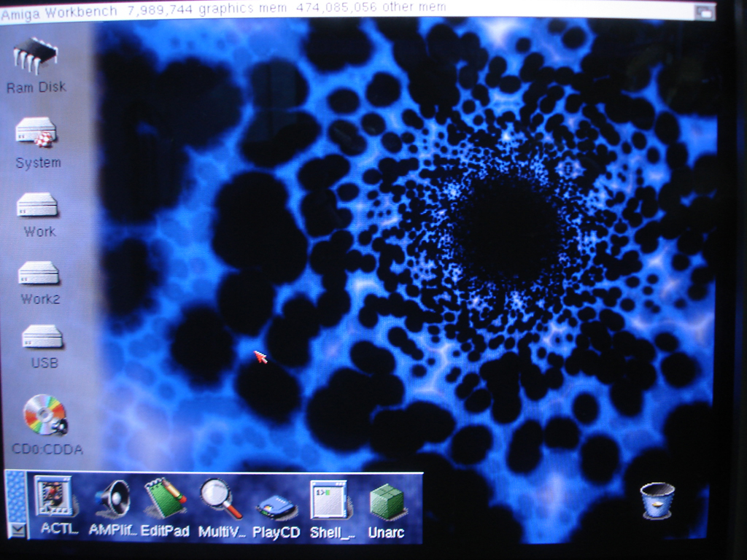Click the screen depth gadget in title bar

pos(704,12)
